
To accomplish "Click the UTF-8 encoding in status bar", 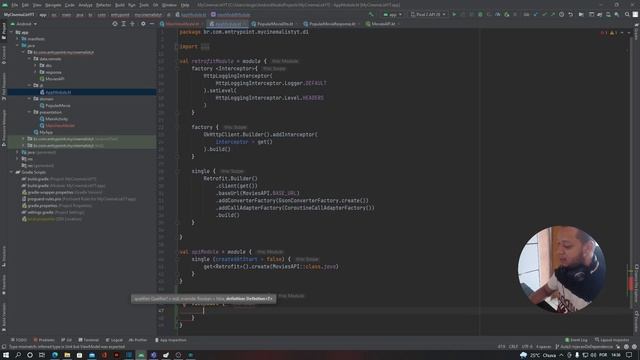I will [x=527, y=347].
